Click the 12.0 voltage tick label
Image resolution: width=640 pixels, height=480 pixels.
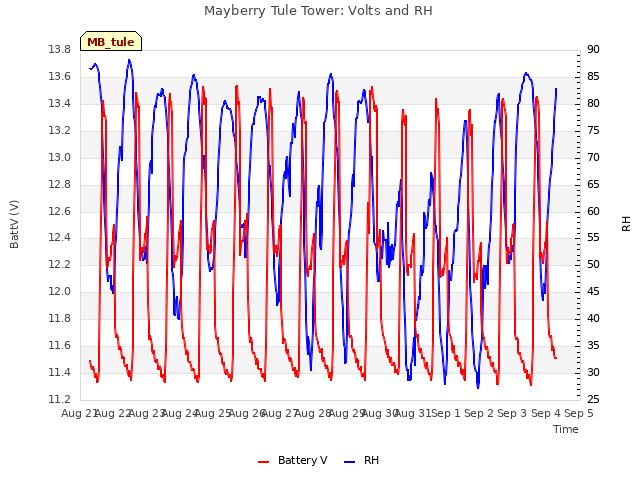(60, 291)
